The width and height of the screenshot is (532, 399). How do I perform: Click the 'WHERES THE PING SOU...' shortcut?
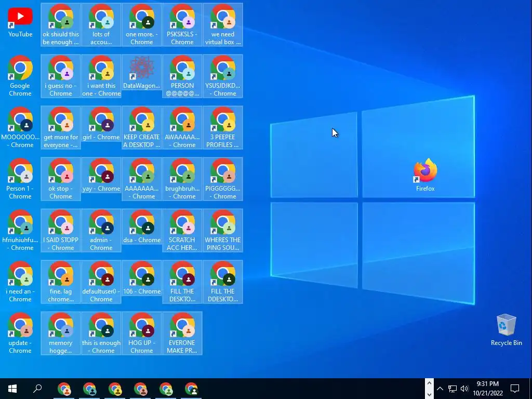tap(222, 230)
